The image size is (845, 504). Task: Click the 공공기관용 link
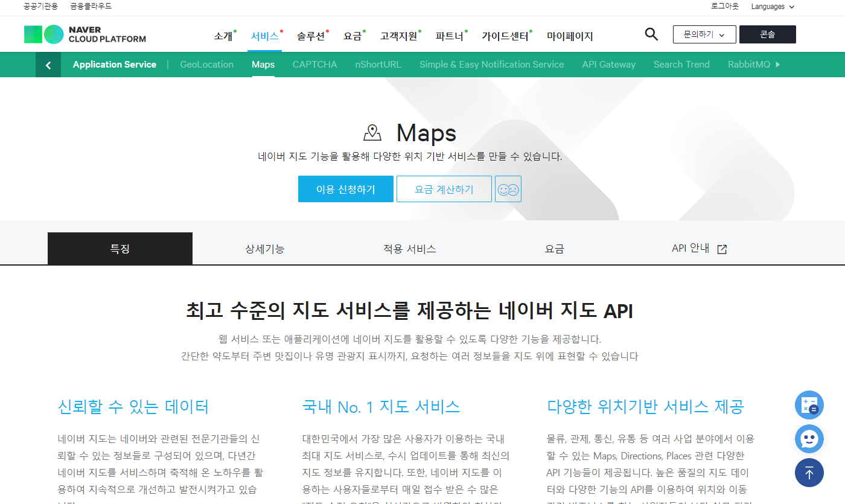pos(40,7)
